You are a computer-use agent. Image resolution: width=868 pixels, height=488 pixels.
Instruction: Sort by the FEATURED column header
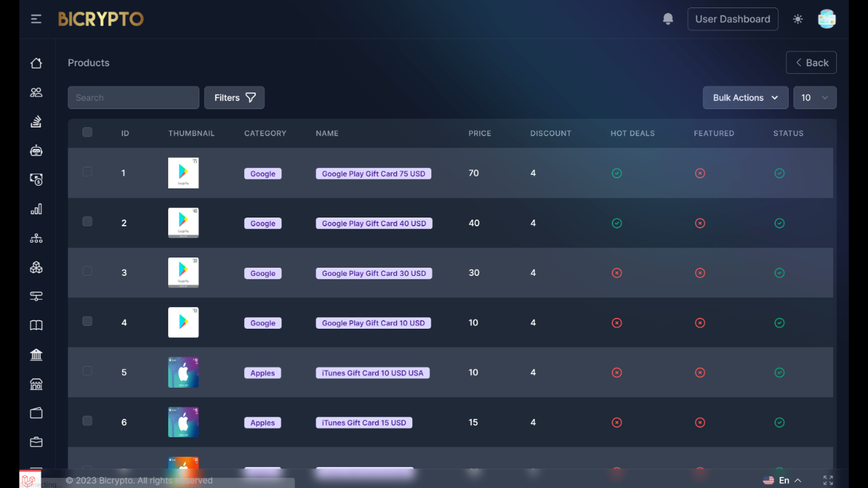pos(714,134)
